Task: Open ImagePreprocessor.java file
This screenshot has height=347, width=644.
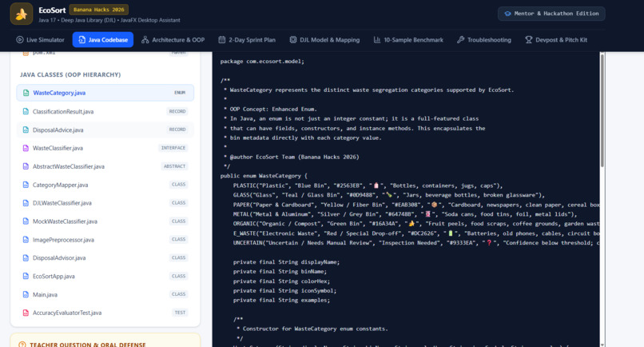Action: point(105,240)
